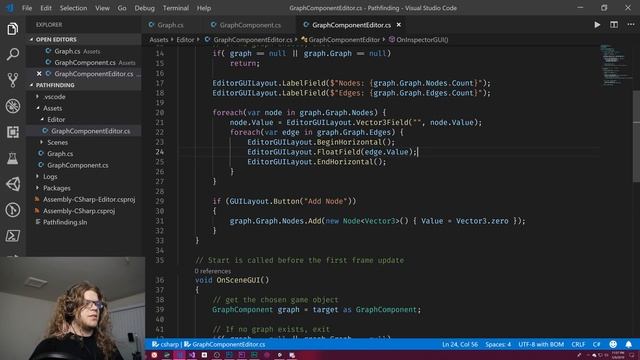Close the GraphComponentEditor.cs editor tab
The image size is (640, 360).
pyautogui.click(x=399, y=25)
